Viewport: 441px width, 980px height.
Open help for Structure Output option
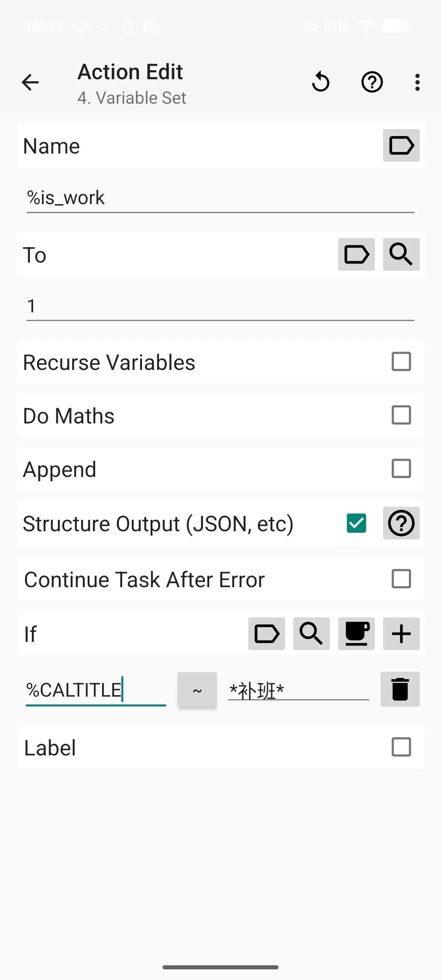401,523
